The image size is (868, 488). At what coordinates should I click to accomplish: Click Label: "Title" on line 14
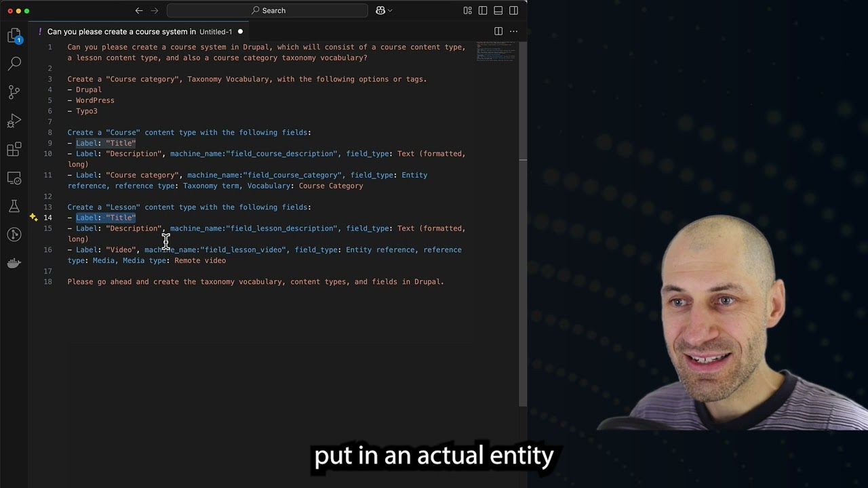tap(106, 218)
